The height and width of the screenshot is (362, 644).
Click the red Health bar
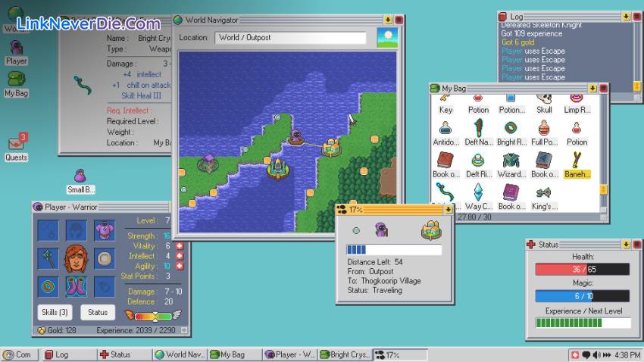click(582, 270)
